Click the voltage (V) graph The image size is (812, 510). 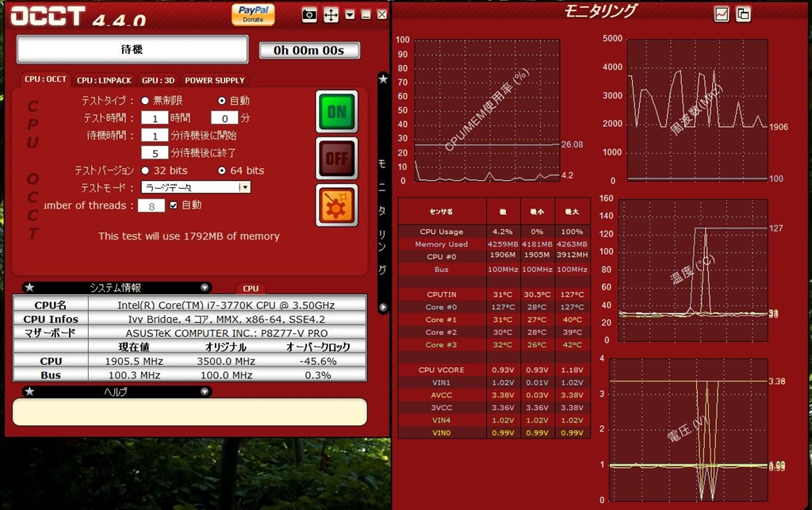tap(688, 429)
